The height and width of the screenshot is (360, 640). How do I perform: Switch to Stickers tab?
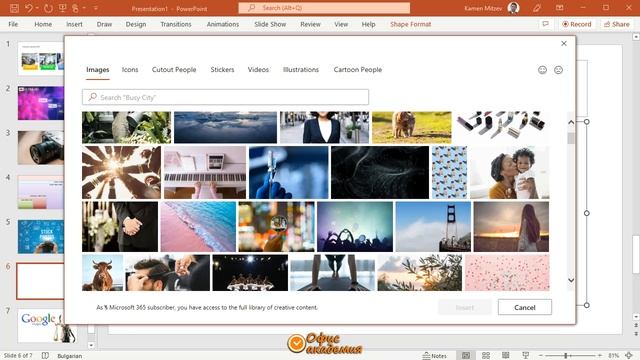pos(222,70)
